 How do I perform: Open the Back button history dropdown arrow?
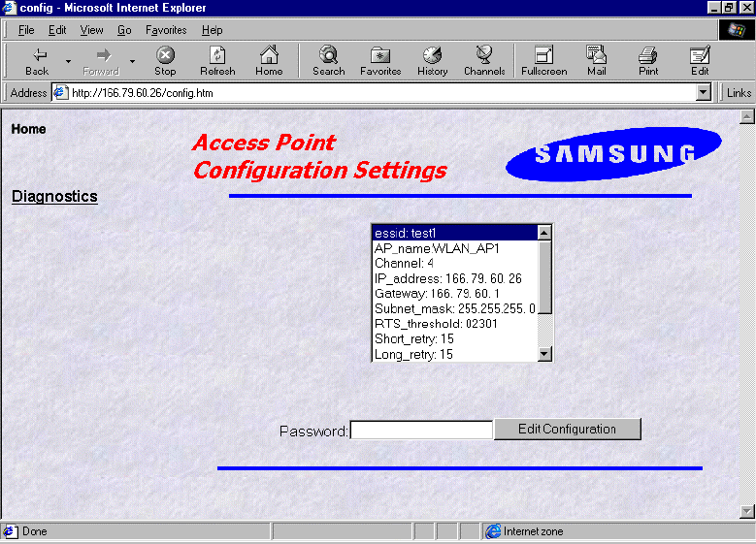click(68, 61)
